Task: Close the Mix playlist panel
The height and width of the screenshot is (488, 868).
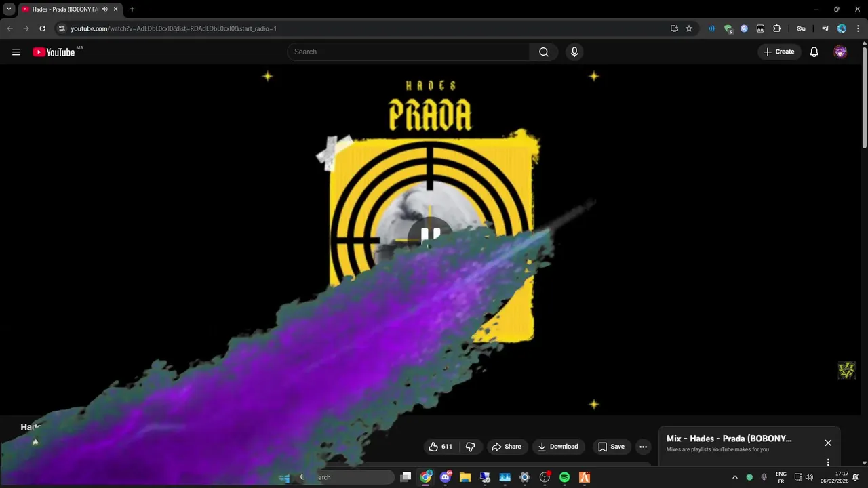Action: 828,443
